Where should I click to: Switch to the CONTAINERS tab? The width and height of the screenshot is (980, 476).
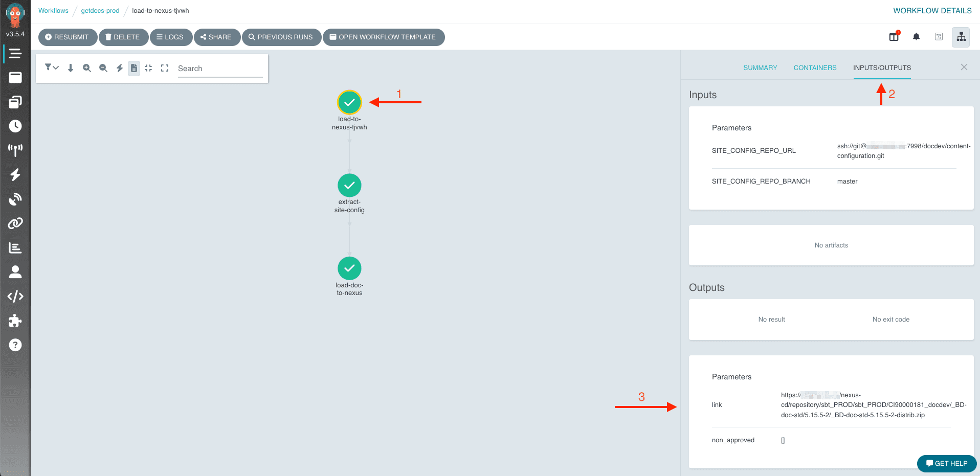815,68
